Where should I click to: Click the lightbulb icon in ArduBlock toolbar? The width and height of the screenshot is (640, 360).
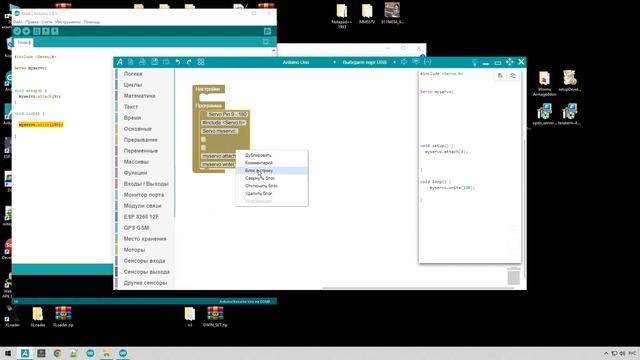tap(474, 62)
